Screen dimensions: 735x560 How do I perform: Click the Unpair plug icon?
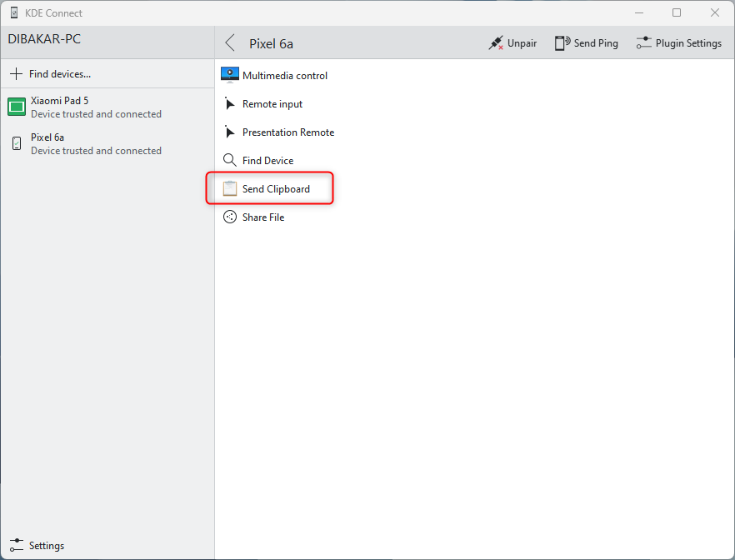(496, 43)
